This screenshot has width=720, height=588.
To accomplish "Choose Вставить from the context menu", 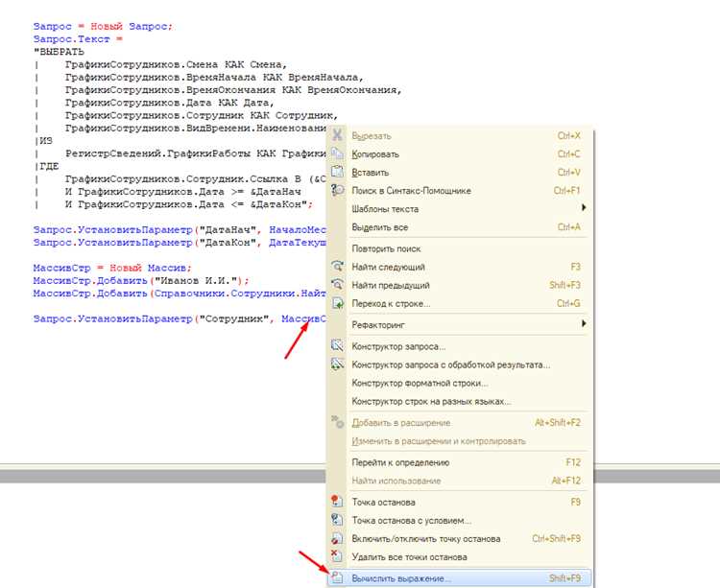I will pos(459,173).
